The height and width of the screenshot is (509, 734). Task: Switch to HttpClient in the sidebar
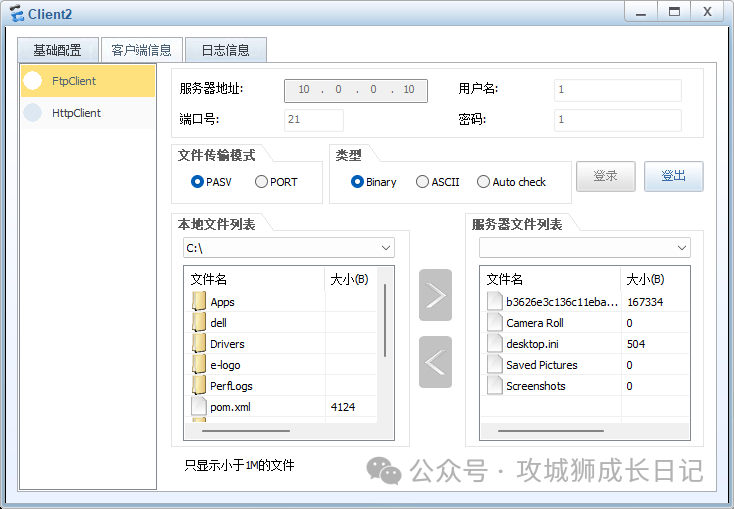[88, 113]
